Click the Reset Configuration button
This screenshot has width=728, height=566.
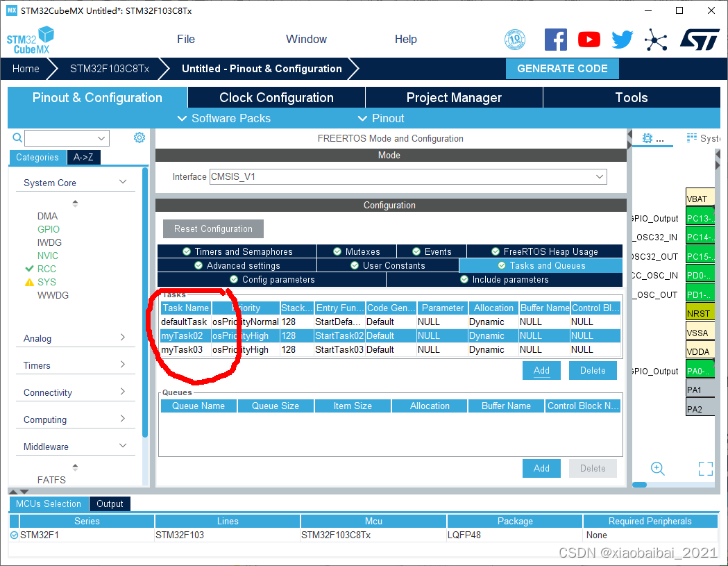click(x=213, y=228)
